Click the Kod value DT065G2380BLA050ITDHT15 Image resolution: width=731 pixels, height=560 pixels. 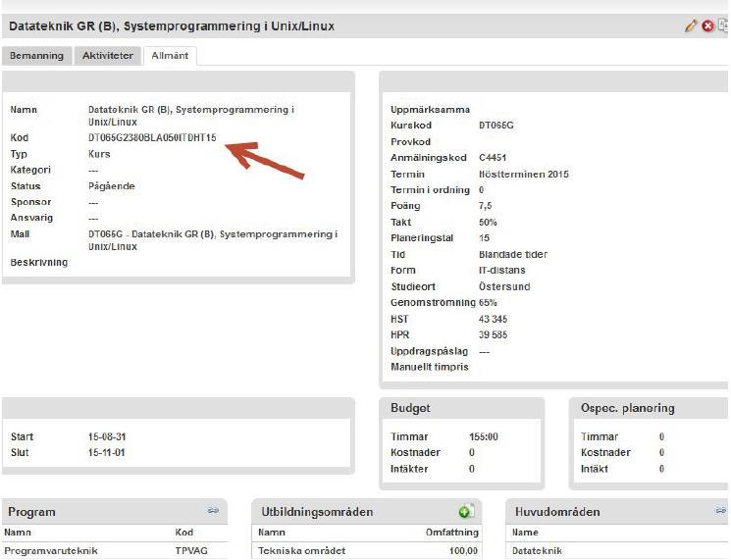pos(152,138)
